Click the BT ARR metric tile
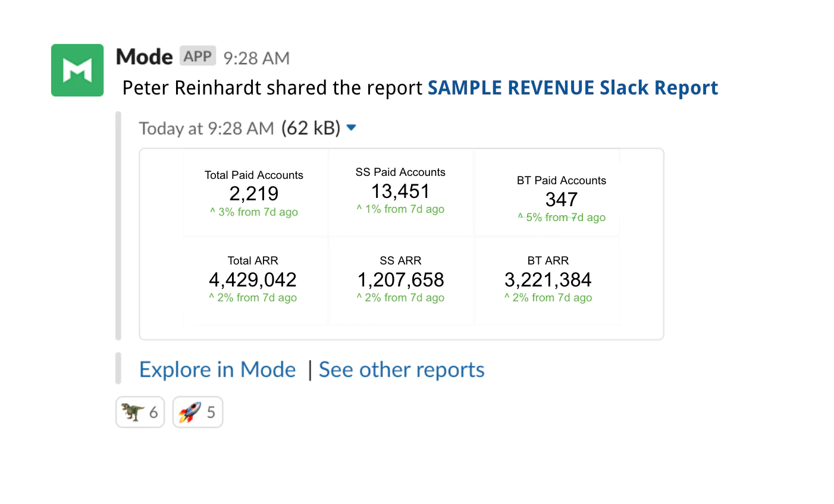The height and width of the screenshot is (504, 834). (547, 281)
